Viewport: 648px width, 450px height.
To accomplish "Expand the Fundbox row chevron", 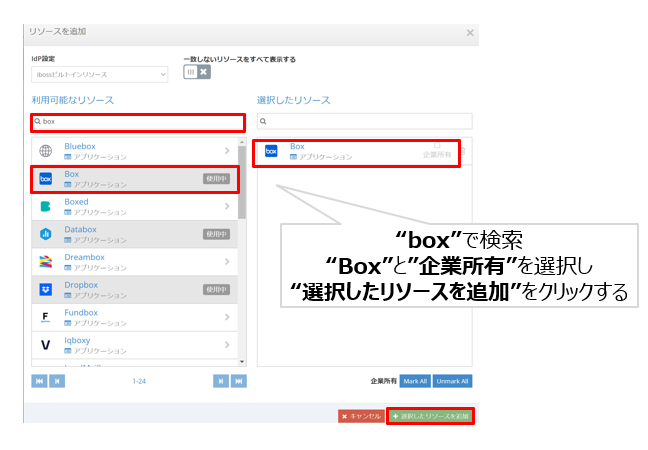I will tap(227, 317).
